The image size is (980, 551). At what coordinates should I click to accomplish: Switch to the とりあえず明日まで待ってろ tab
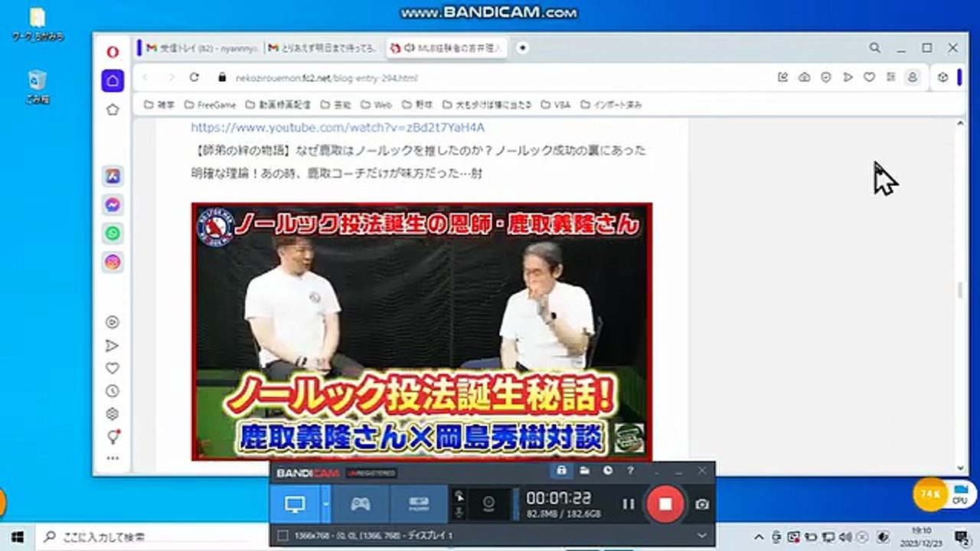coord(324,47)
